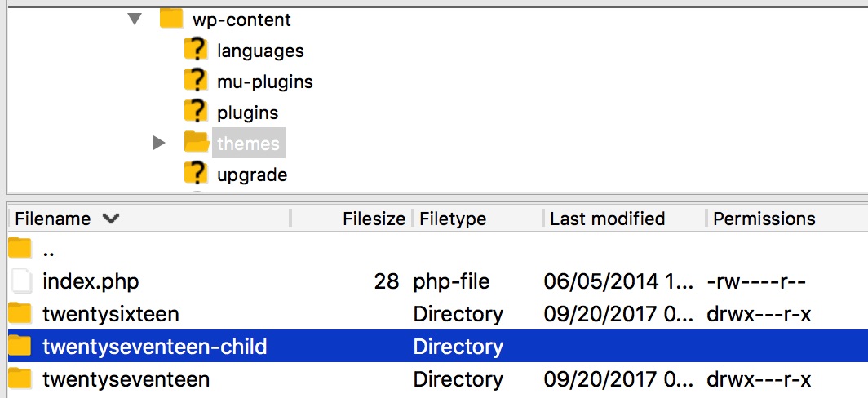Click the plugins question-mark folder icon
Image resolution: width=868 pixels, height=398 pixels.
point(196,112)
